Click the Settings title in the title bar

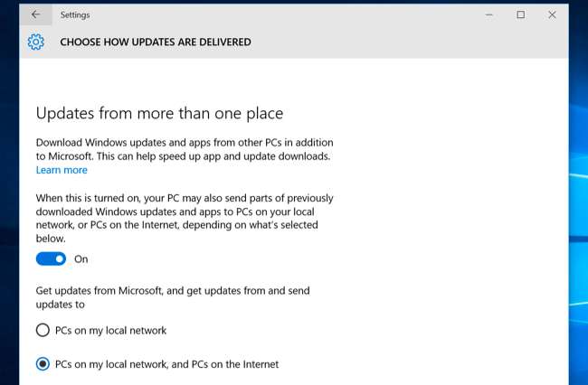(75, 14)
